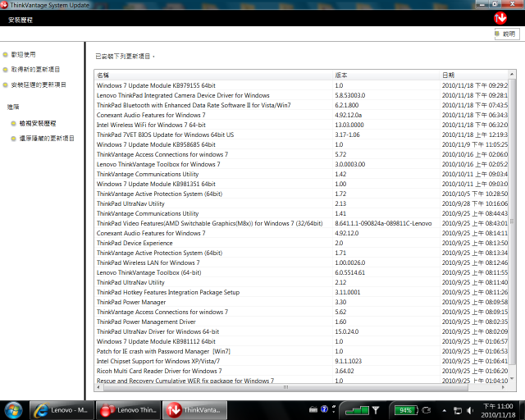The height and width of the screenshot is (420, 525).
Task: Select Windows 7 Update Module KB981112 64bit row
Action: [301, 341]
